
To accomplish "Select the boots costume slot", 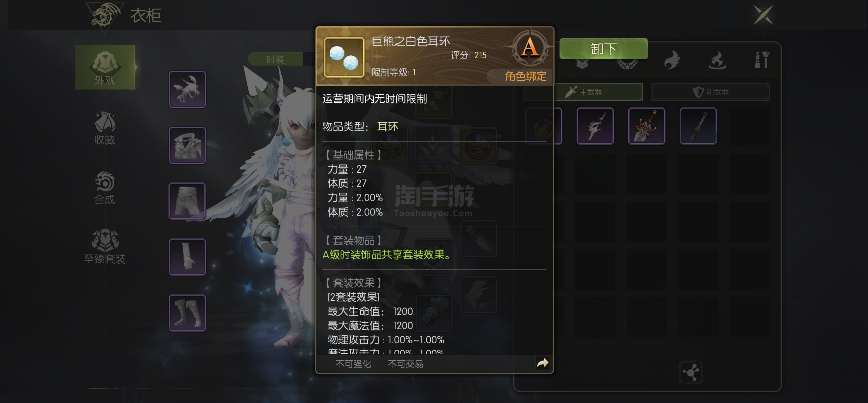I will click(x=187, y=313).
